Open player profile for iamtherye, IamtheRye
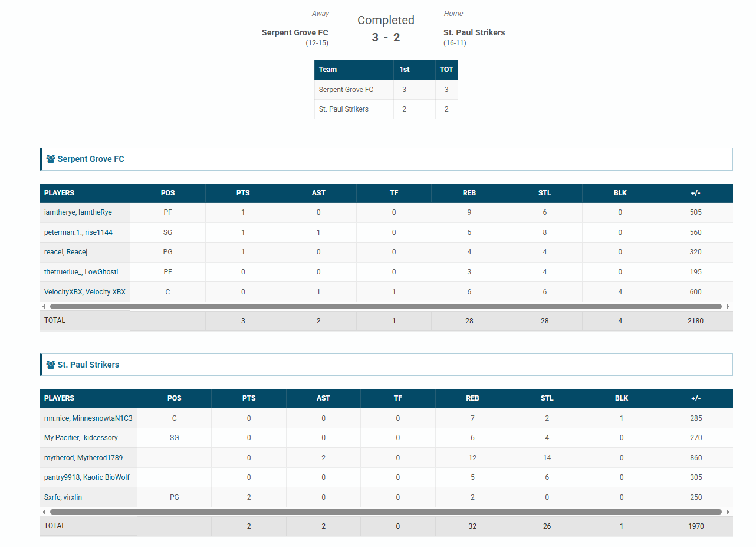Viewport: 756px width, 547px height. (78, 212)
